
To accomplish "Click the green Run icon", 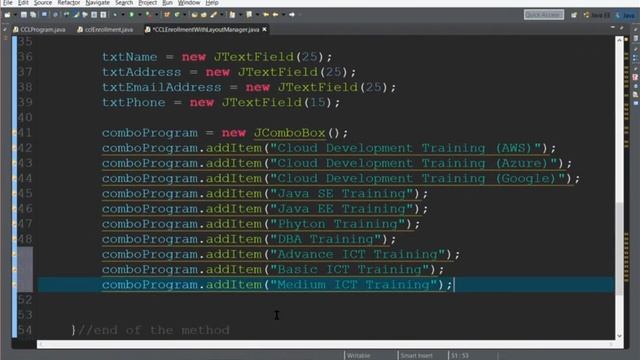I will coord(131,15).
